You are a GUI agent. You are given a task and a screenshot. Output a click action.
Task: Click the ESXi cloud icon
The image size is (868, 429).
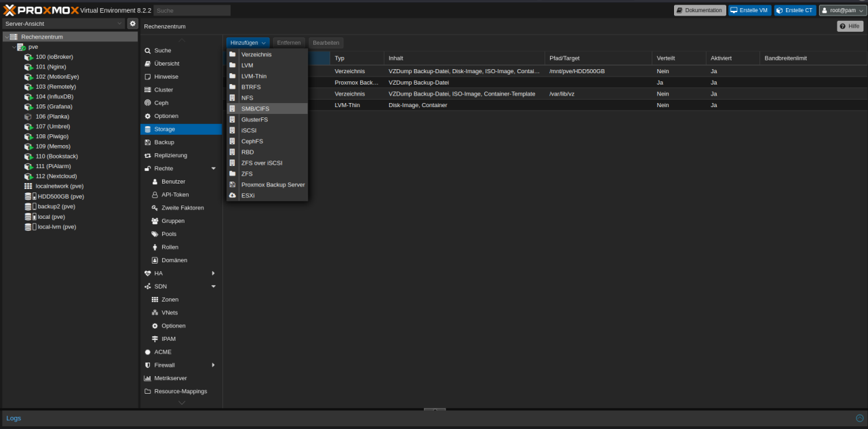[x=233, y=195]
